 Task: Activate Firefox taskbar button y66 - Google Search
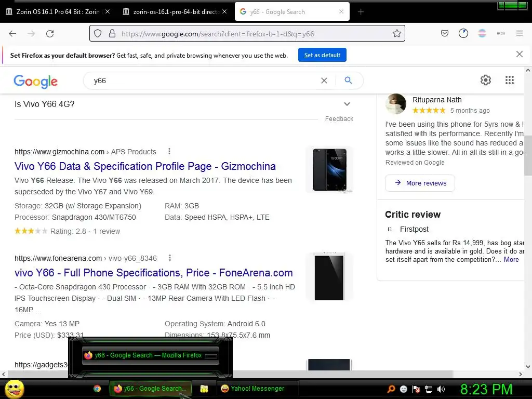click(150, 389)
